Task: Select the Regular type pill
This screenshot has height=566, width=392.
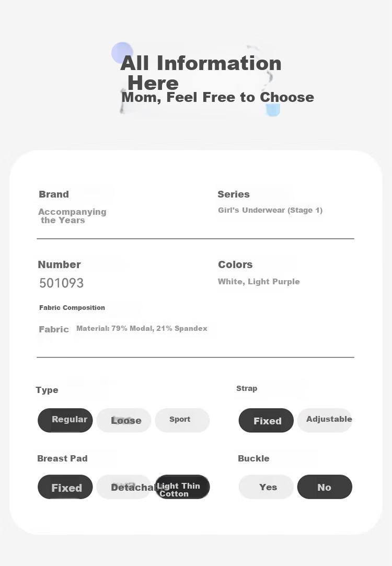Action: [x=65, y=420]
